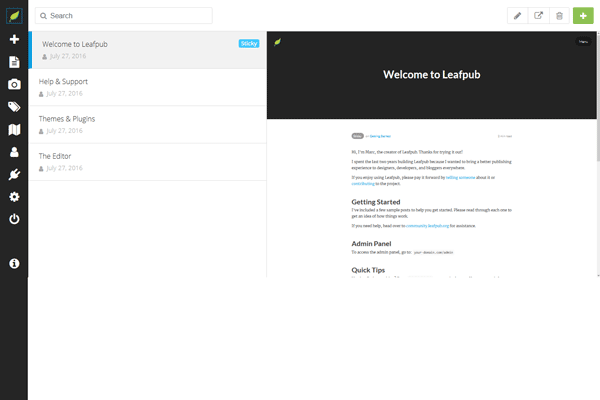Open post in new window icon
Screen dimensions: 600x400
click(x=538, y=16)
